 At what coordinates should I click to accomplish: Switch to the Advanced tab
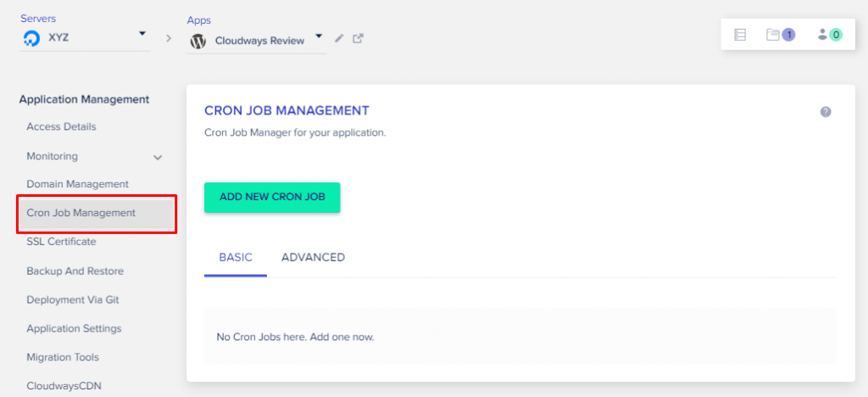click(313, 257)
